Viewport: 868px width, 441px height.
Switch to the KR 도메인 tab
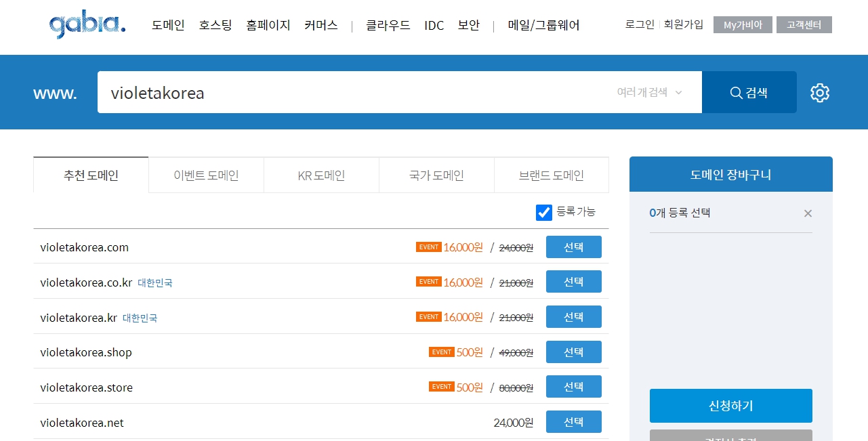(x=321, y=175)
